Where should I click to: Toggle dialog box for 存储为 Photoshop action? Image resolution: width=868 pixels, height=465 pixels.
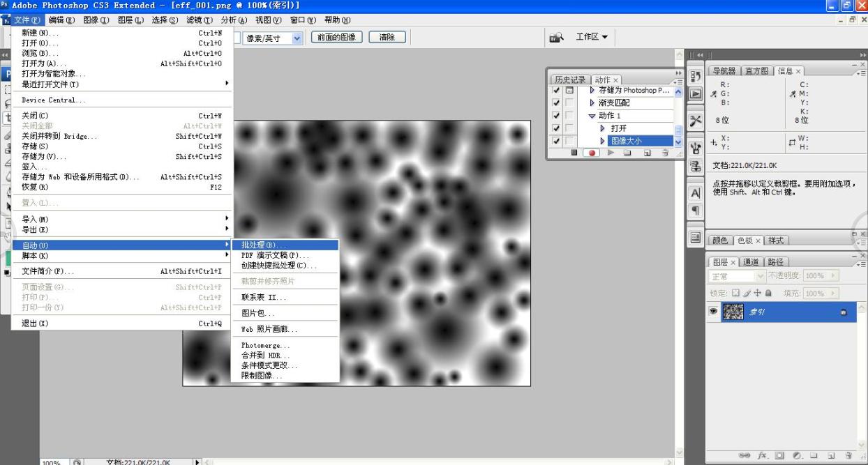[569, 91]
